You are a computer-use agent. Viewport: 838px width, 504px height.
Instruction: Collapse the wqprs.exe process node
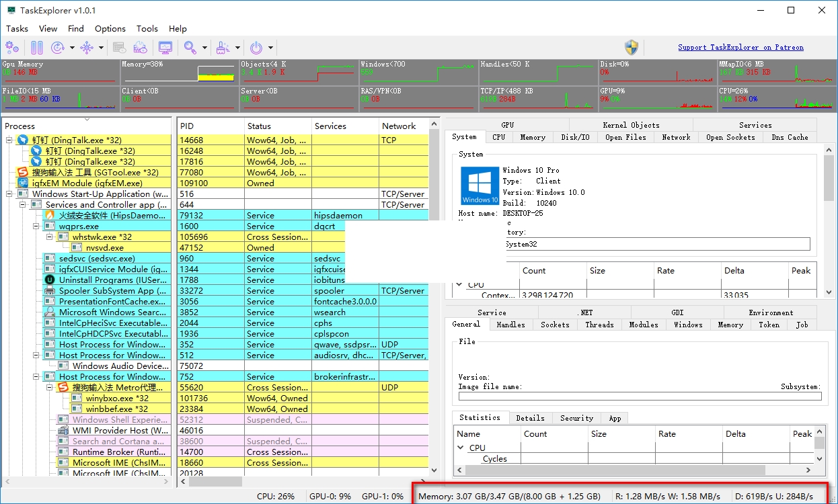click(36, 226)
